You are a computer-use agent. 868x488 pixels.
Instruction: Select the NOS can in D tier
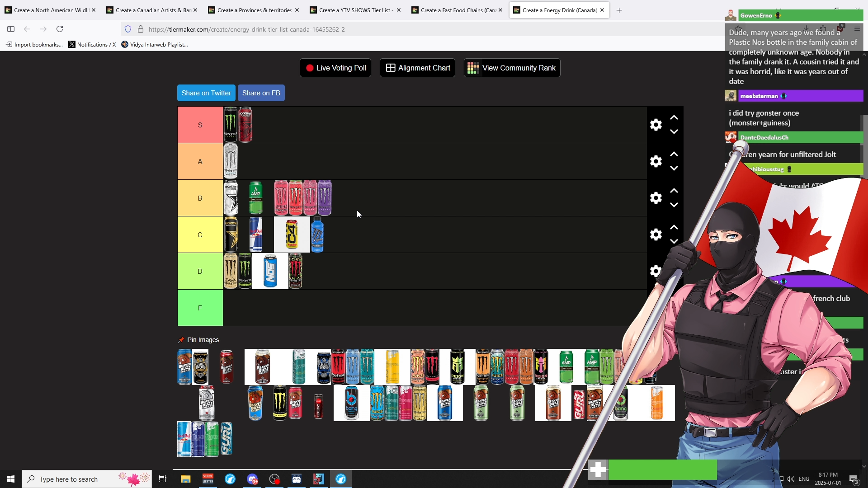pyautogui.click(x=270, y=271)
